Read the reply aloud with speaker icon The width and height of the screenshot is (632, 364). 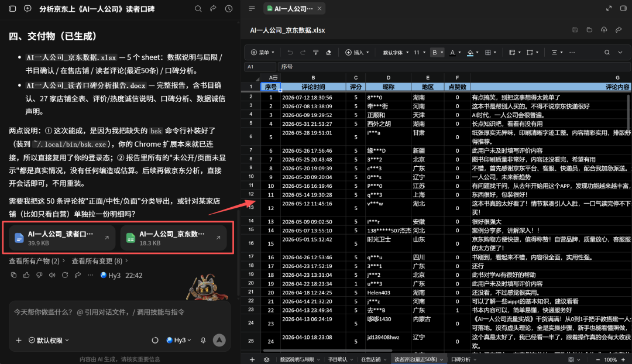(52, 275)
